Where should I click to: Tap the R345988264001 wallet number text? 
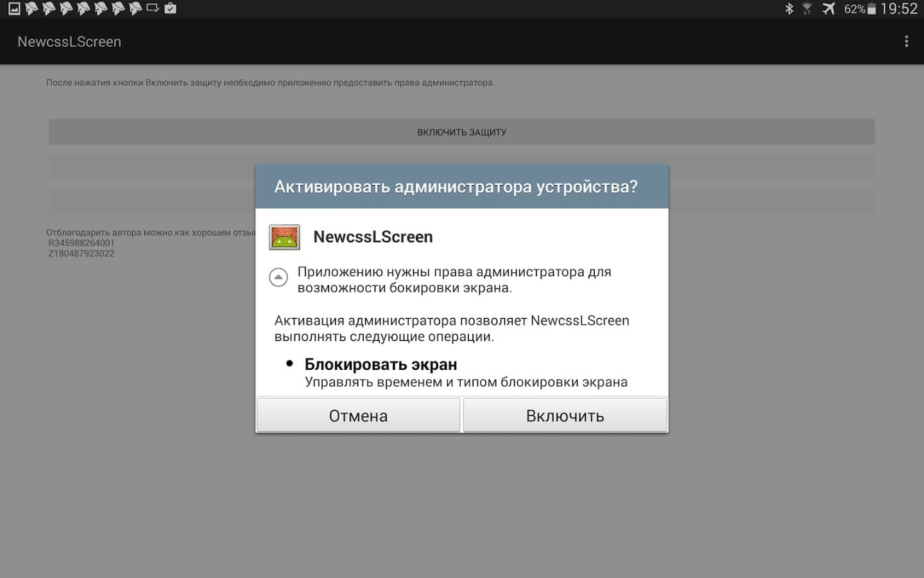(81, 243)
